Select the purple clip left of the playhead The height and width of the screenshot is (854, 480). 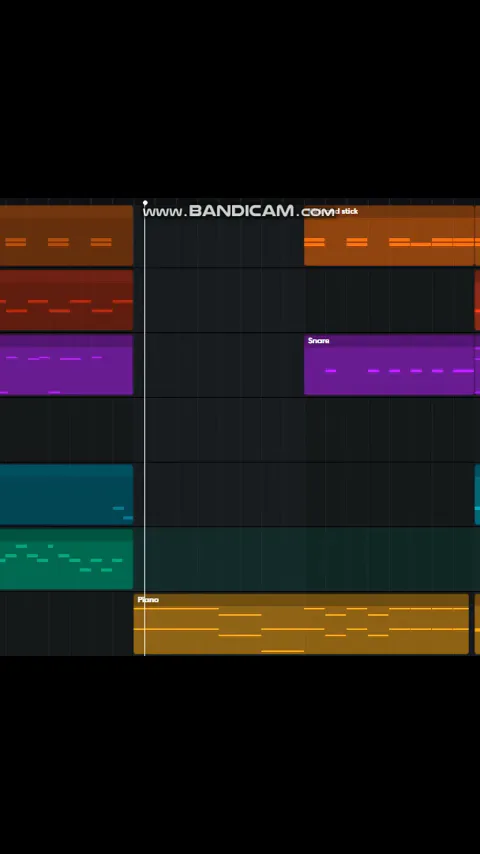tap(66, 364)
